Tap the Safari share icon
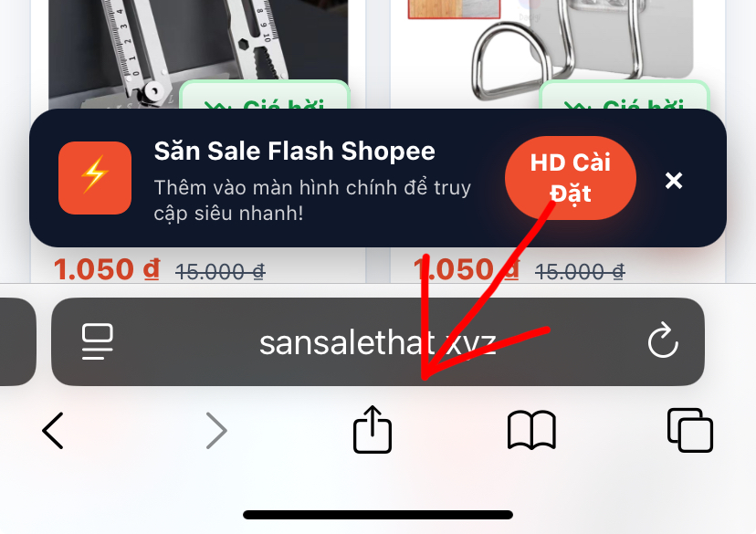Viewport: 756px width, 534px height. point(373,429)
